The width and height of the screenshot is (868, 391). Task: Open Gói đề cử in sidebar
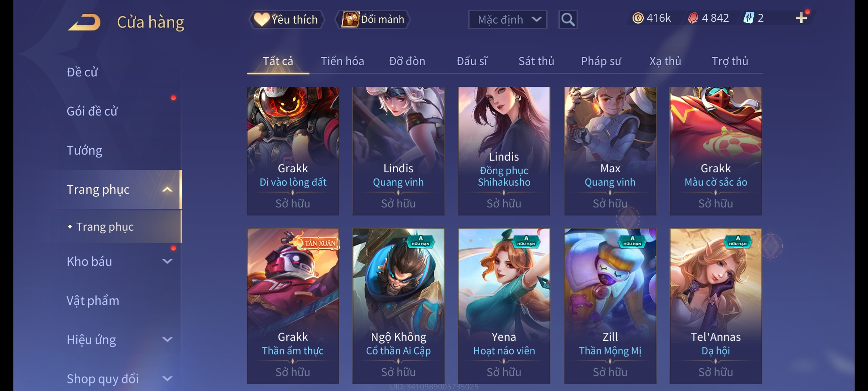coord(92,111)
